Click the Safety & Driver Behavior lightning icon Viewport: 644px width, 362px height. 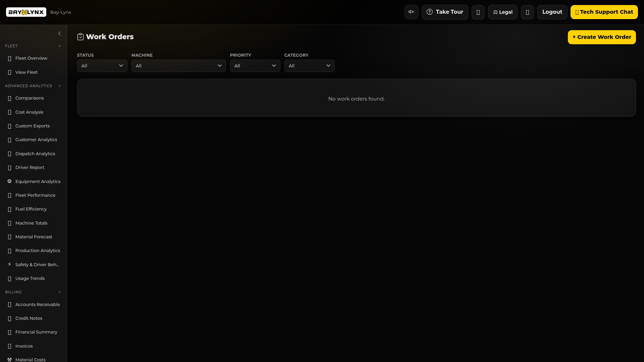point(9,264)
